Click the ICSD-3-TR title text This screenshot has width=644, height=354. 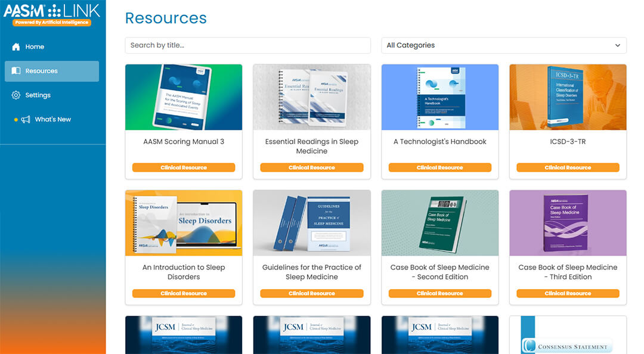[x=568, y=142]
